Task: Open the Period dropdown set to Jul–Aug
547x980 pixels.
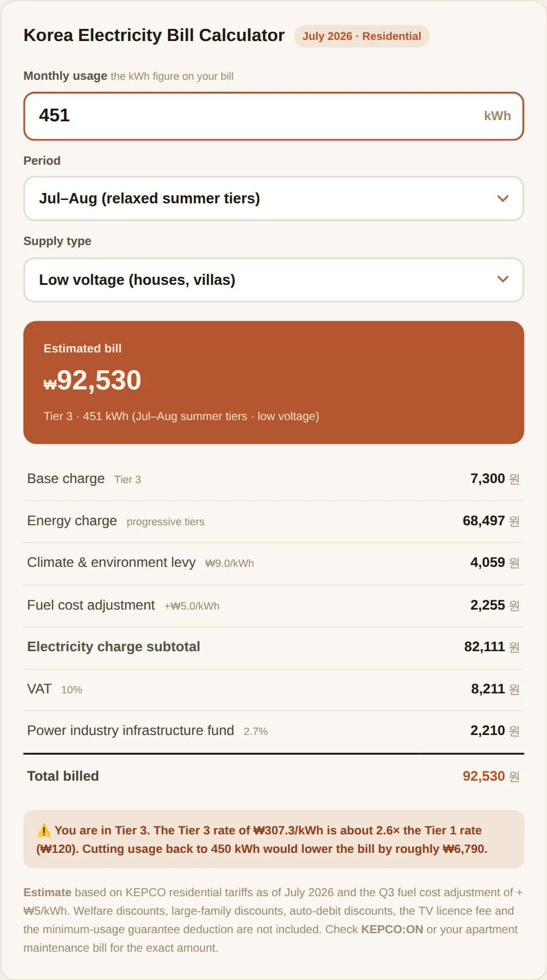Action: [273, 199]
